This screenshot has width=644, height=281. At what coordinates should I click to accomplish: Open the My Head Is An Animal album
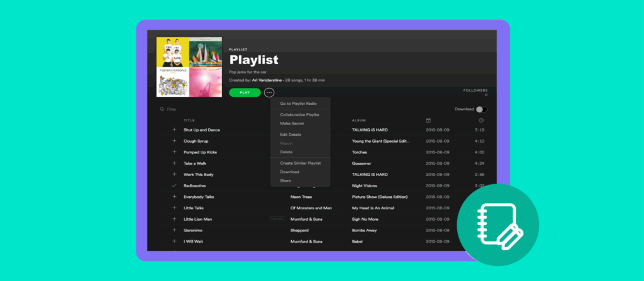[x=373, y=208]
